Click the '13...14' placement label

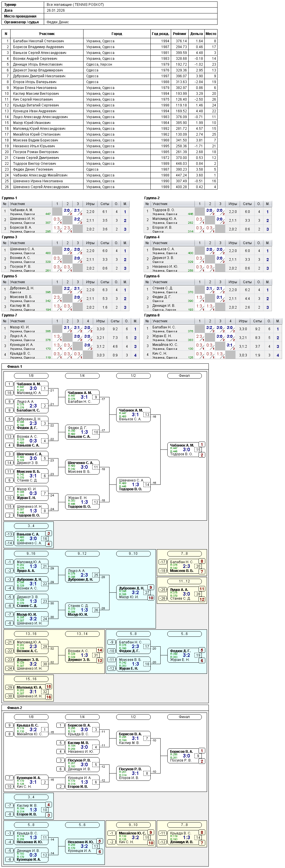click(x=82, y=634)
